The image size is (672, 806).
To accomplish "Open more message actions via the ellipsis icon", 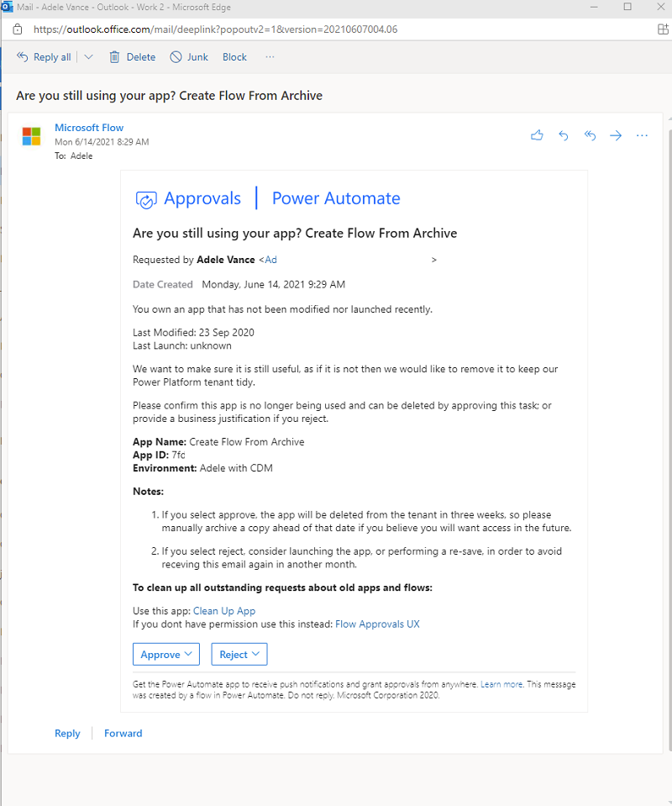I will click(x=642, y=135).
